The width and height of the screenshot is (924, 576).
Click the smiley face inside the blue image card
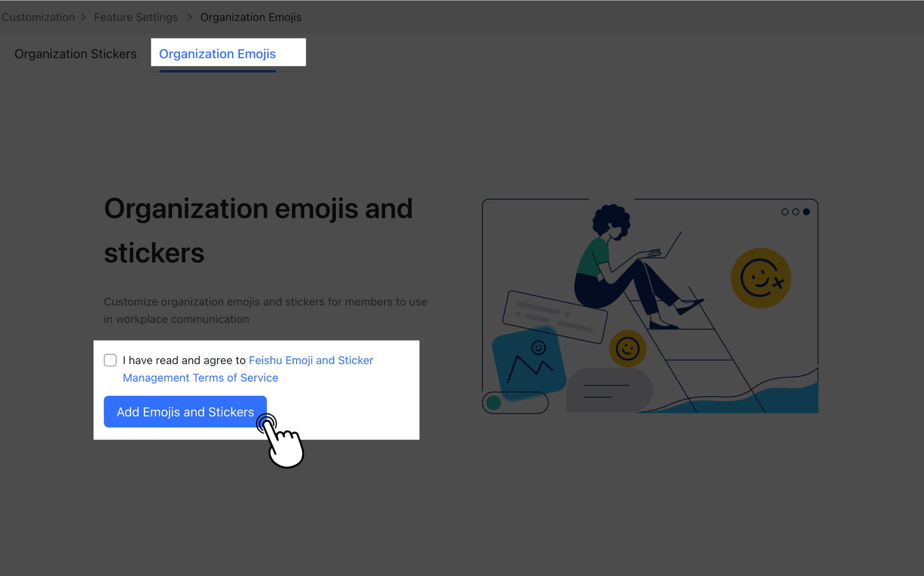(x=538, y=347)
